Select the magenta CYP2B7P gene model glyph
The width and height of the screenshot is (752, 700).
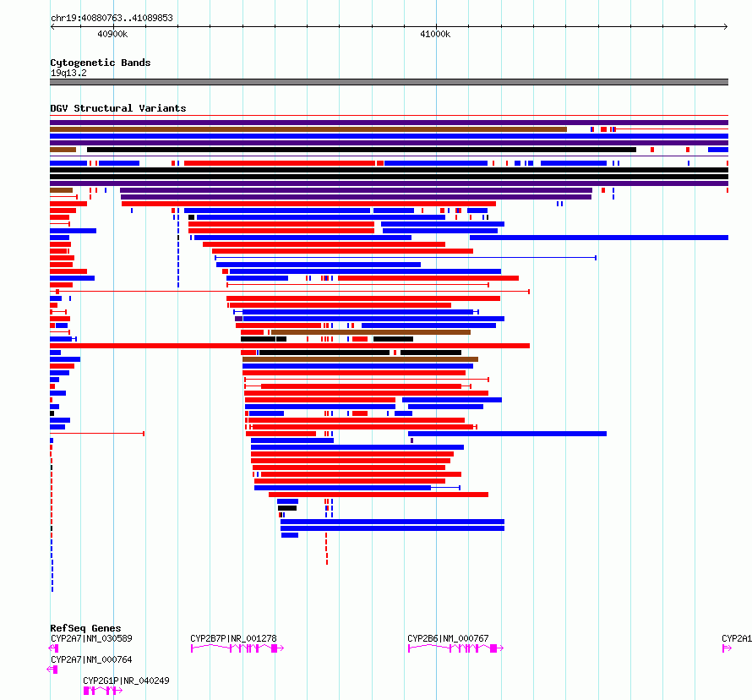click(x=237, y=648)
